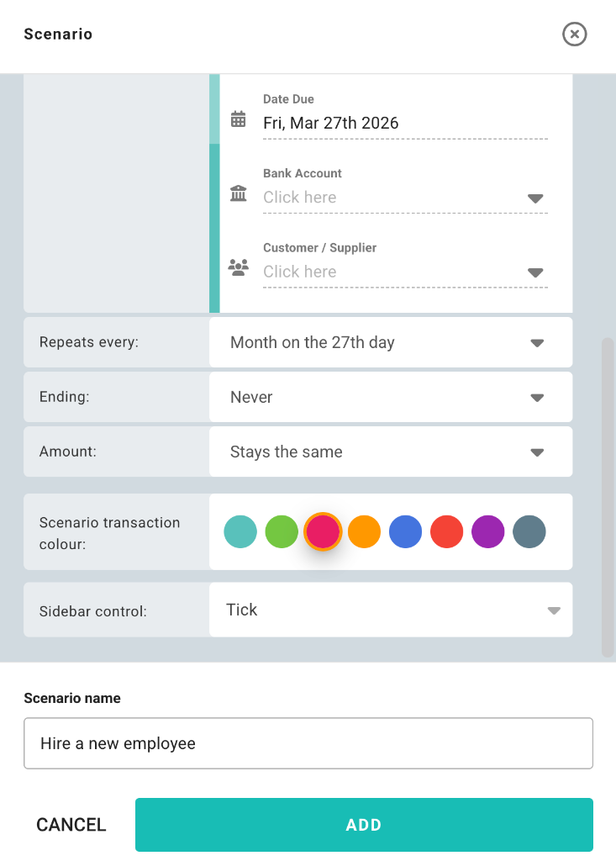
Task: Click the bank building icon
Action: click(239, 194)
